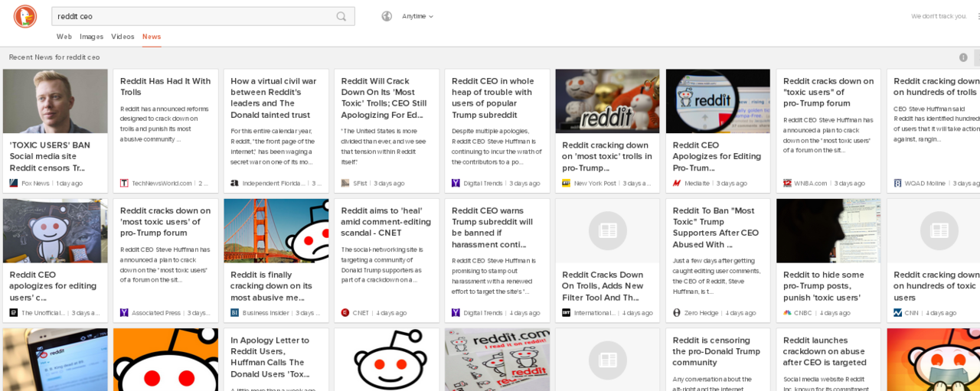Viewport: 980px width, 391px height.
Task: Click the Business Insider source icon
Action: tap(234, 312)
